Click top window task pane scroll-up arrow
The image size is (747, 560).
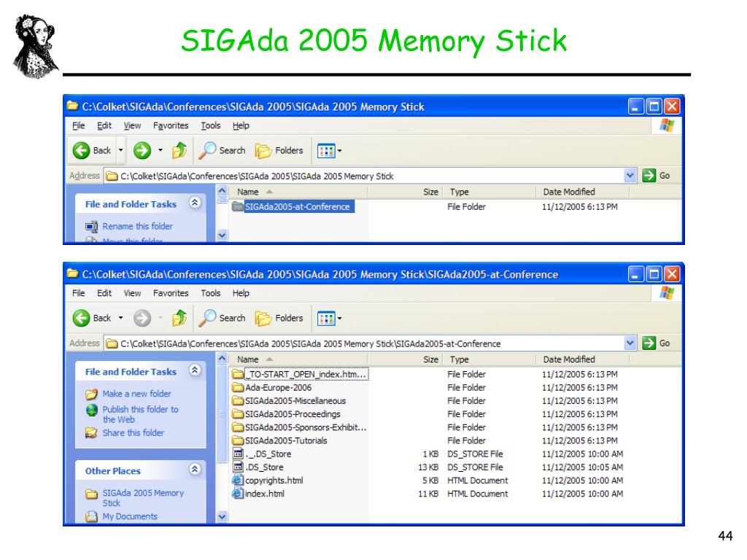(222, 192)
